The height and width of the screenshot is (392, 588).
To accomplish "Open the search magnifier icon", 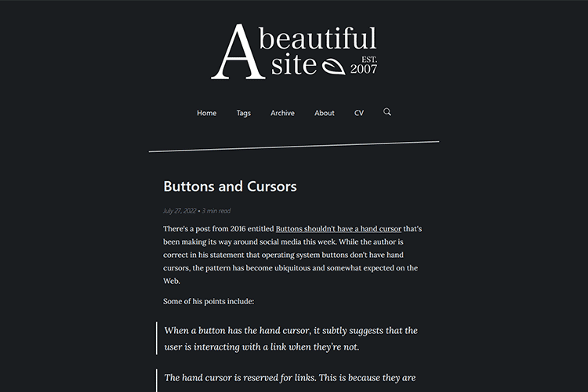I will 387,112.
